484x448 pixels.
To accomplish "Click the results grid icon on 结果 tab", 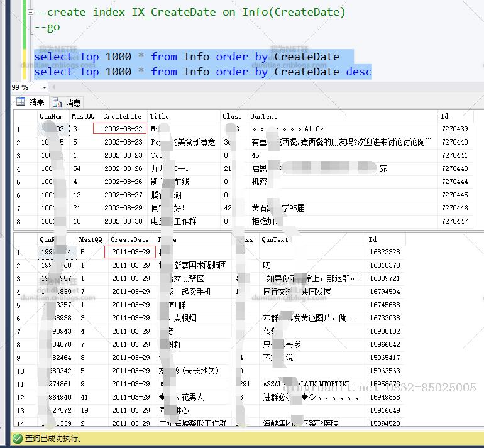I will 21,102.
